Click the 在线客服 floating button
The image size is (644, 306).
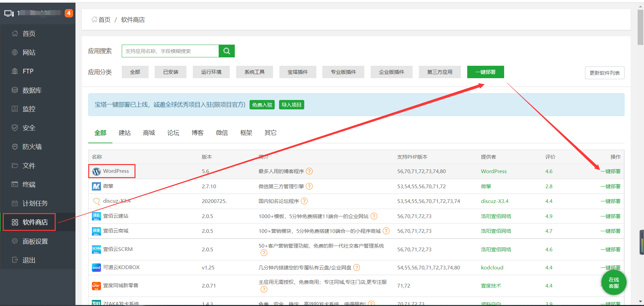pos(614,283)
